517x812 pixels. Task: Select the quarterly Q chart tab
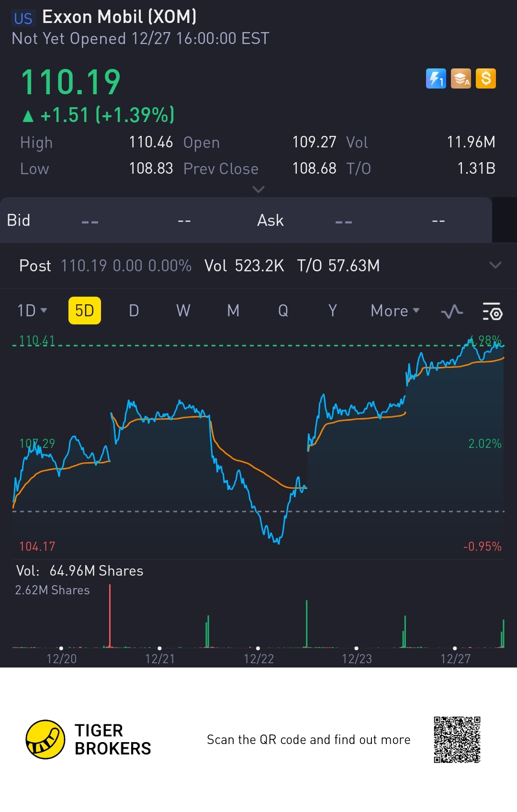point(283,311)
